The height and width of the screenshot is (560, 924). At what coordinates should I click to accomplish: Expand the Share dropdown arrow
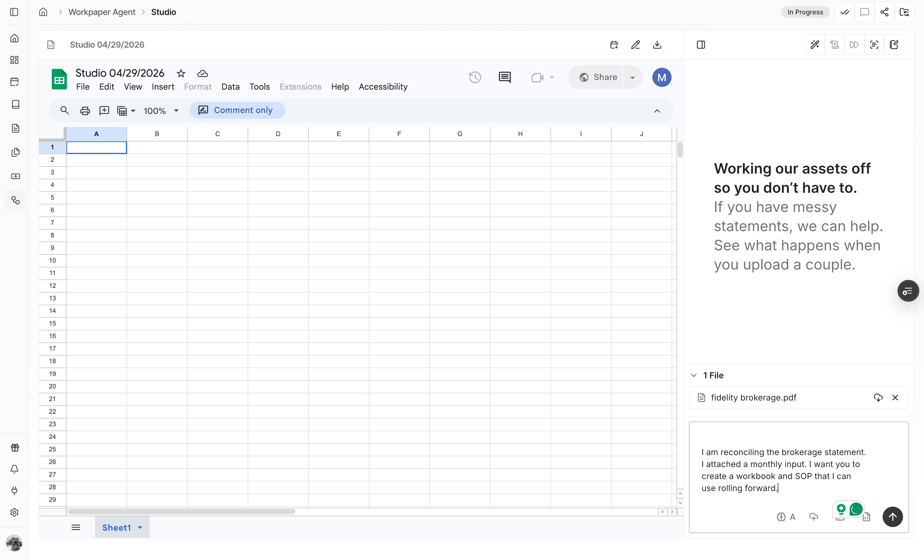tap(633, 77)
